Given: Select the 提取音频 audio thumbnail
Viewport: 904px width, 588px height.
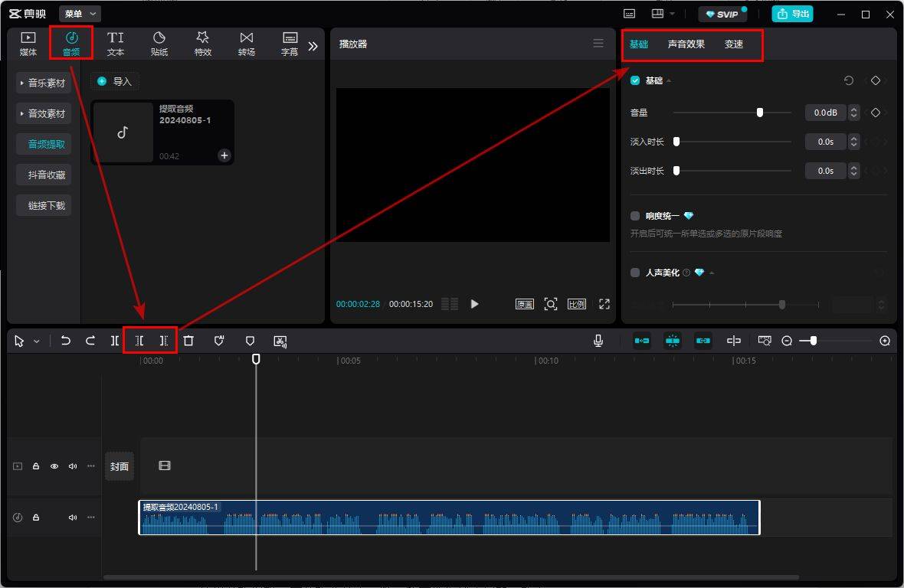Looking at the screenshot, I should 123,132.
